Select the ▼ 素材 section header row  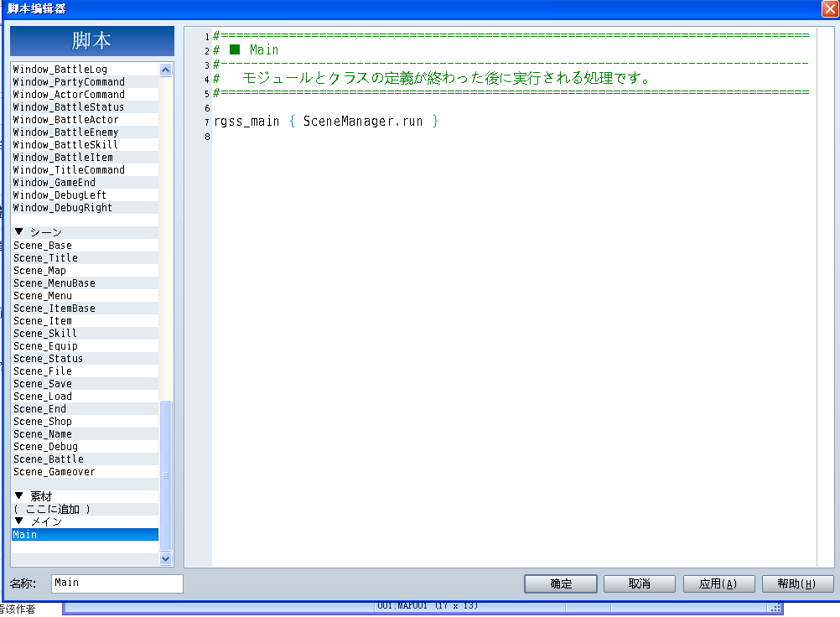coord(85,496)
